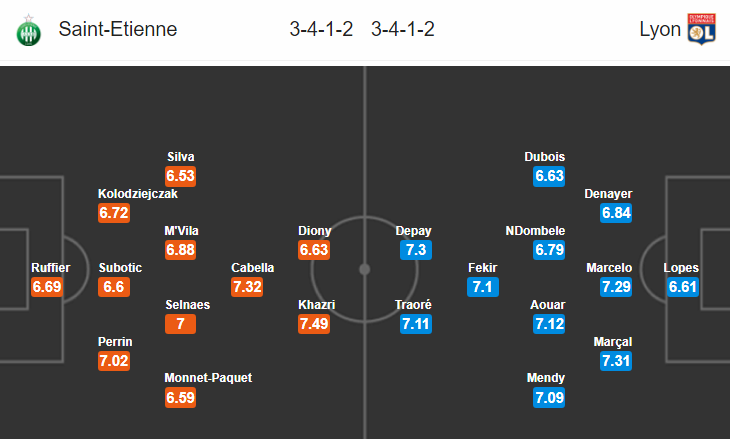Click Traoré's 7.11 rating badge
730x439 pixels.
point(416,324)
